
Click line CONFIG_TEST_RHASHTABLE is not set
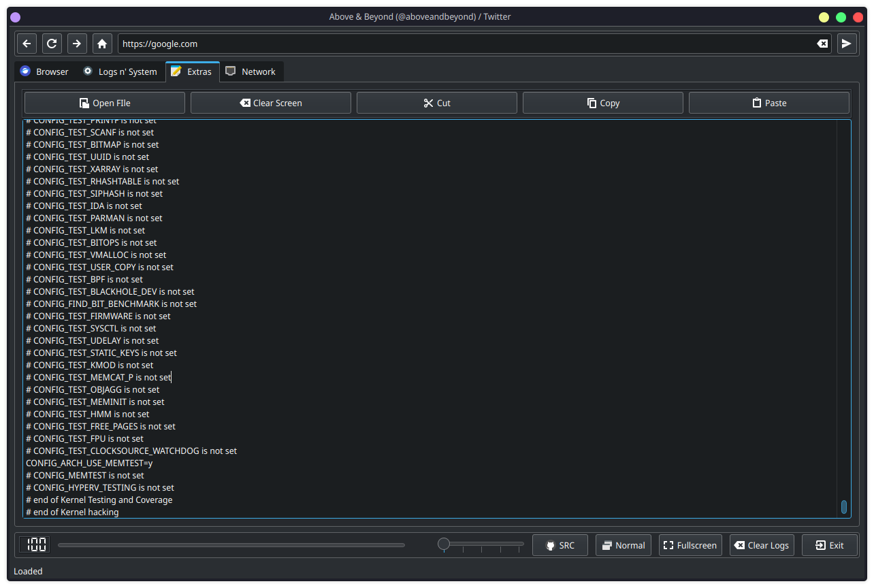point(103,181)
